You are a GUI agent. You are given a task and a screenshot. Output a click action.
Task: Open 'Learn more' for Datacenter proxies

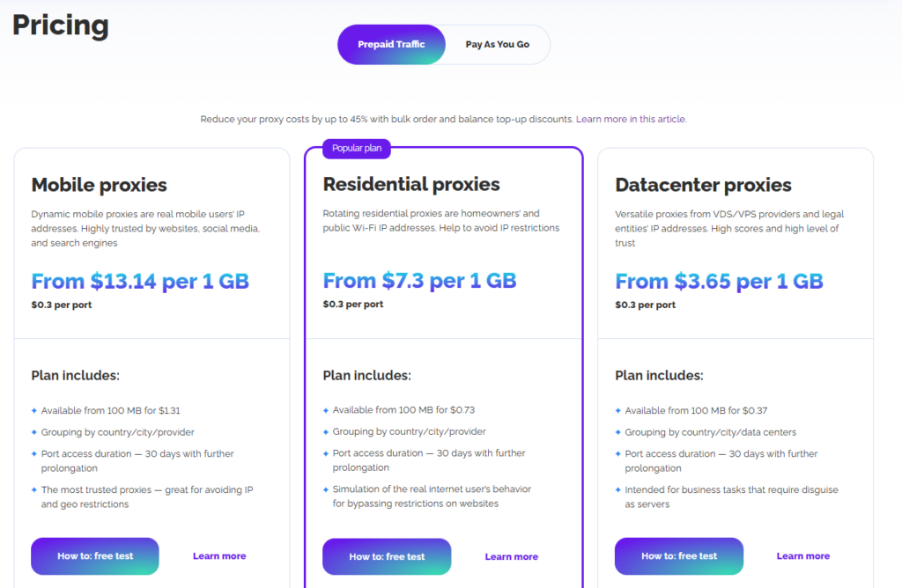[x=802, y=555]
